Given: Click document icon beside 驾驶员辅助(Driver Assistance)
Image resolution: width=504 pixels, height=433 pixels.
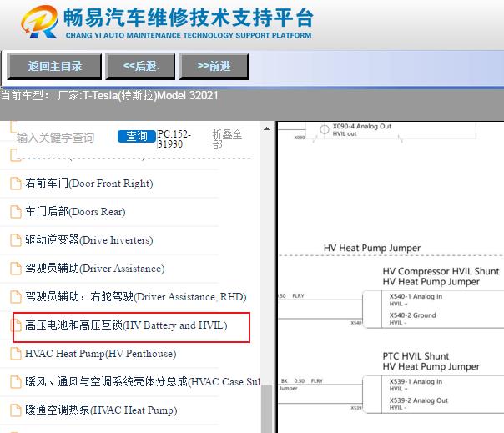Looking at the screenshot, I should [16, 269].
